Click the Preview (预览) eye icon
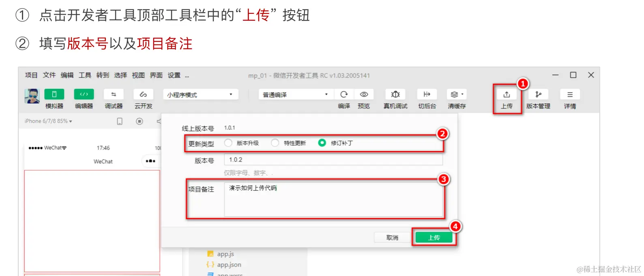 [364, 94]
